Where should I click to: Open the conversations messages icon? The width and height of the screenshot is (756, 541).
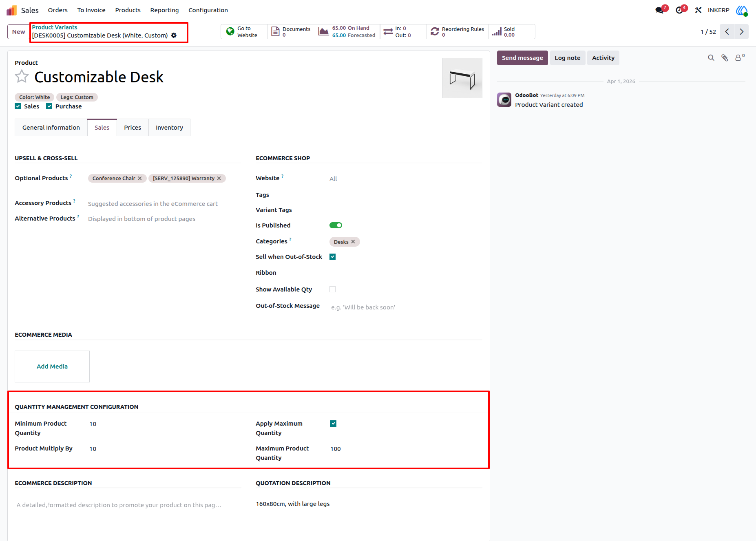tap(660, 10)
